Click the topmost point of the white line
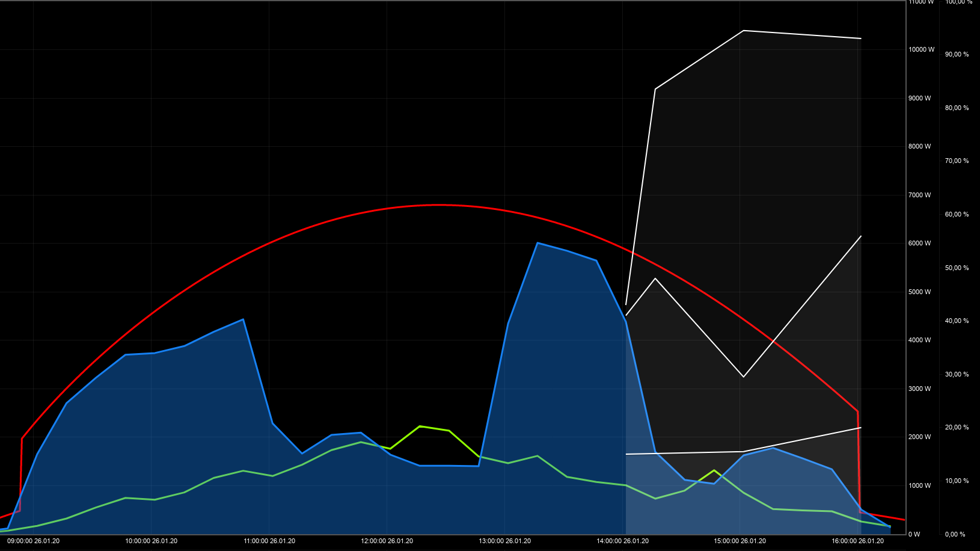This screenshot has height=551, width=980. pyautogui.click(x=744, y=31)
